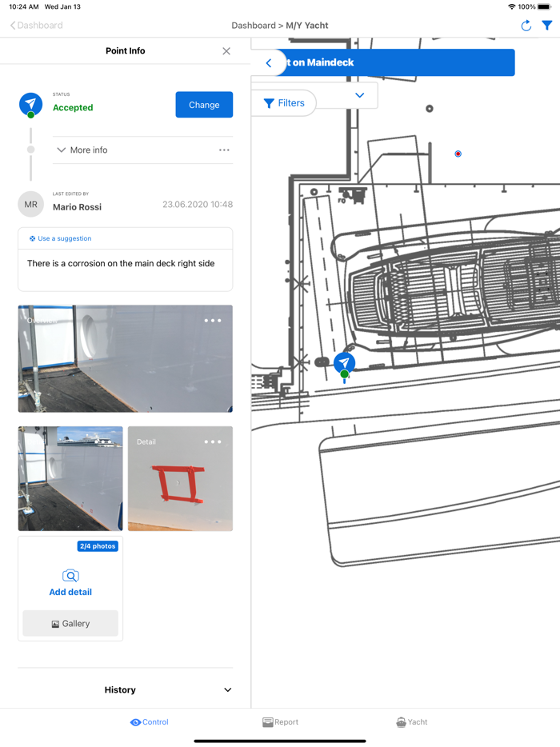The image size is (560, 747).
Task: Open the Filters button on map
Action: click(284, 103)
